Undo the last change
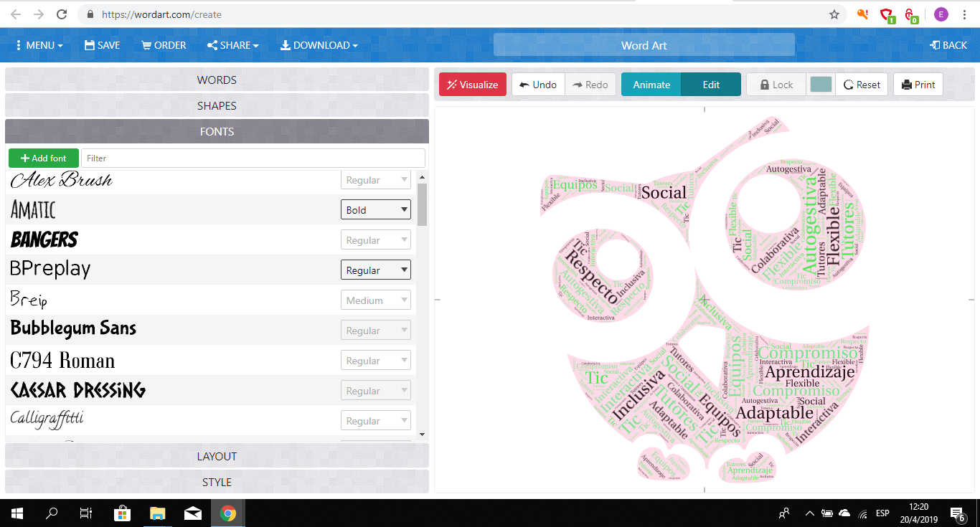The width and height of the screenshot is (980, 527). pyautogui.click(x=538, y=85)
